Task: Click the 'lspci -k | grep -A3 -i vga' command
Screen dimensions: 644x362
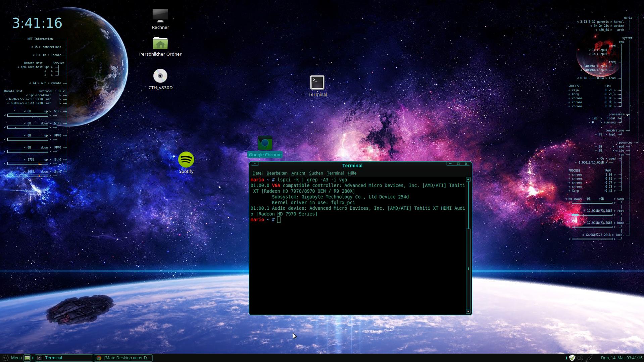Action: (x=312, y=180)
